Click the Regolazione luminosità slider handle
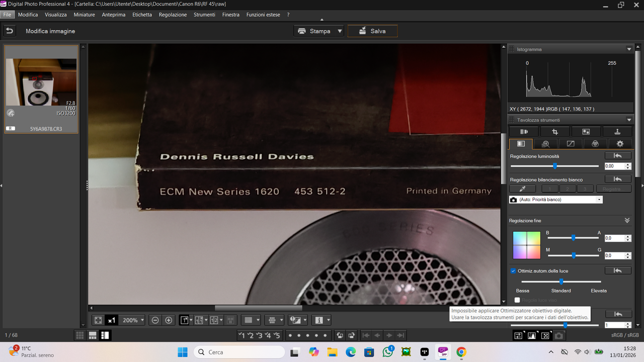This screenshot has height=362, width=644. coord(554,166)
